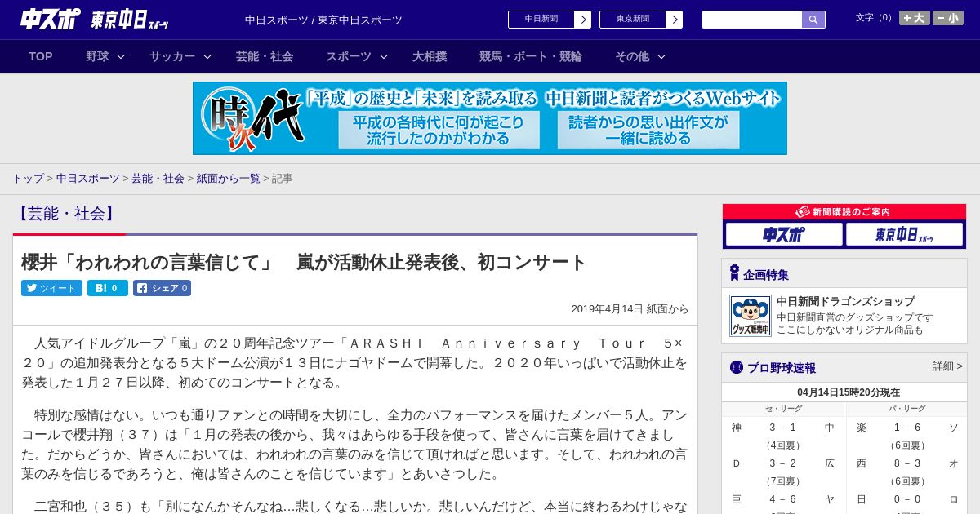Expand the サッカー navigation menu
This screenshot has width=980, height=514.
[180, 56]
